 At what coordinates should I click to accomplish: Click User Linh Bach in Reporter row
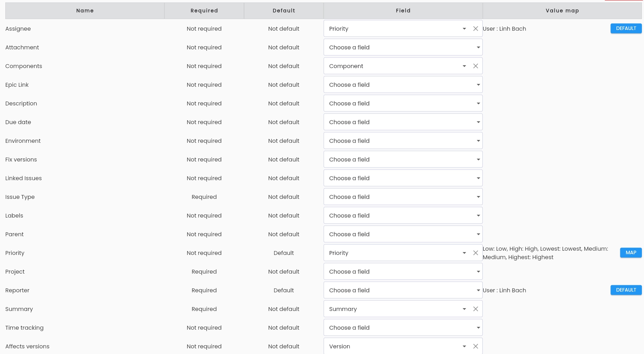tap(504, 290)
